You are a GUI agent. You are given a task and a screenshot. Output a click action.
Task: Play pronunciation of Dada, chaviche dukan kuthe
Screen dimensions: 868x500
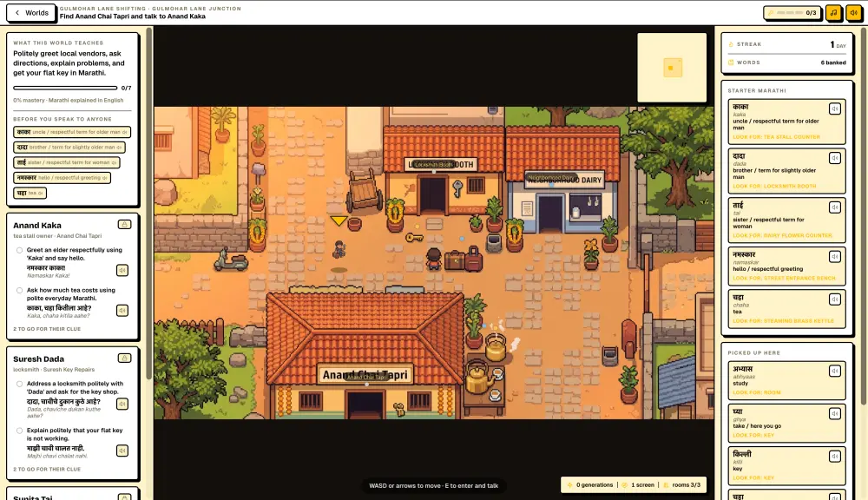122,405
